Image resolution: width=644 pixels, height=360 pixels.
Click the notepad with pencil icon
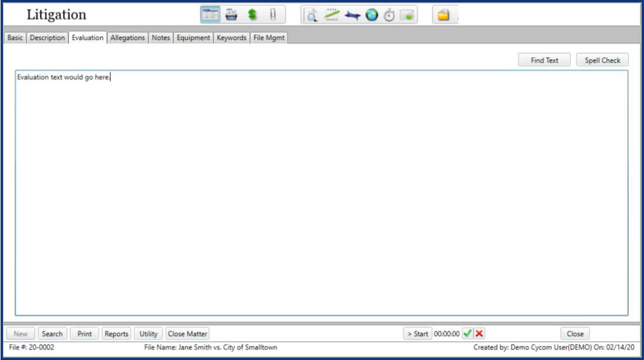pyautogui.click(x=332, y=15)
